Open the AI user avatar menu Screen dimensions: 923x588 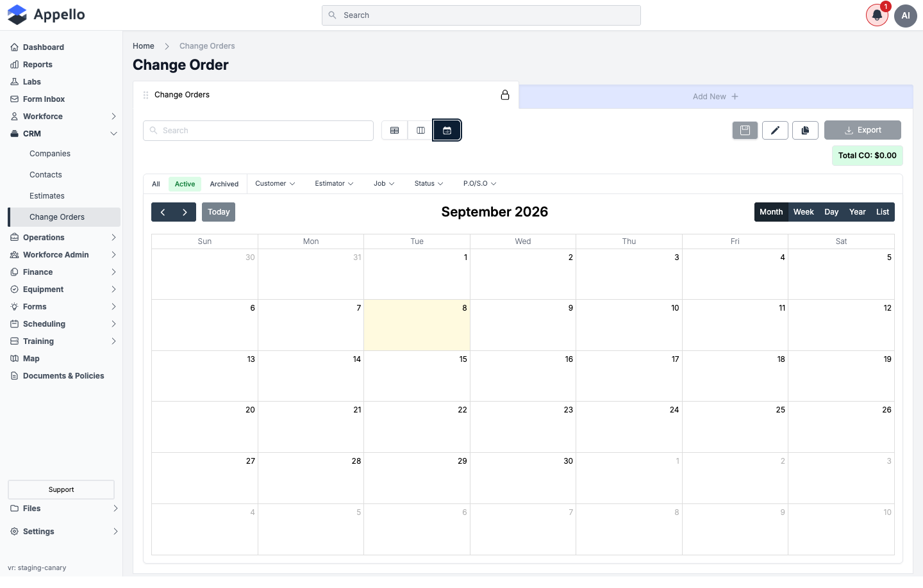point(906,15)
